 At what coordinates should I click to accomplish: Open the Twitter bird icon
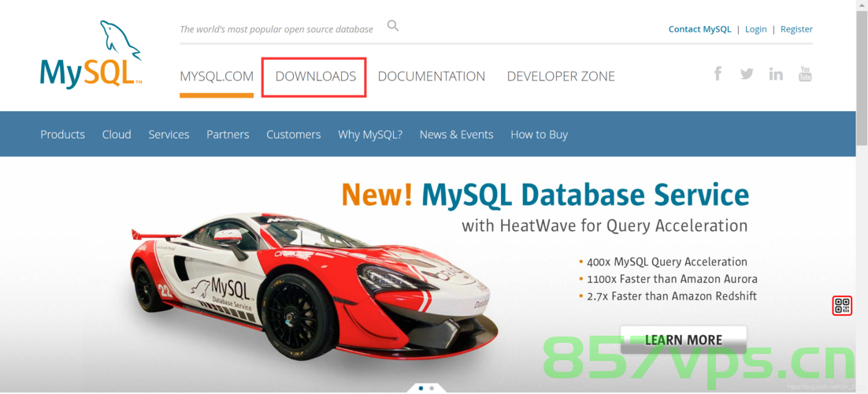[x=747, y=74]
